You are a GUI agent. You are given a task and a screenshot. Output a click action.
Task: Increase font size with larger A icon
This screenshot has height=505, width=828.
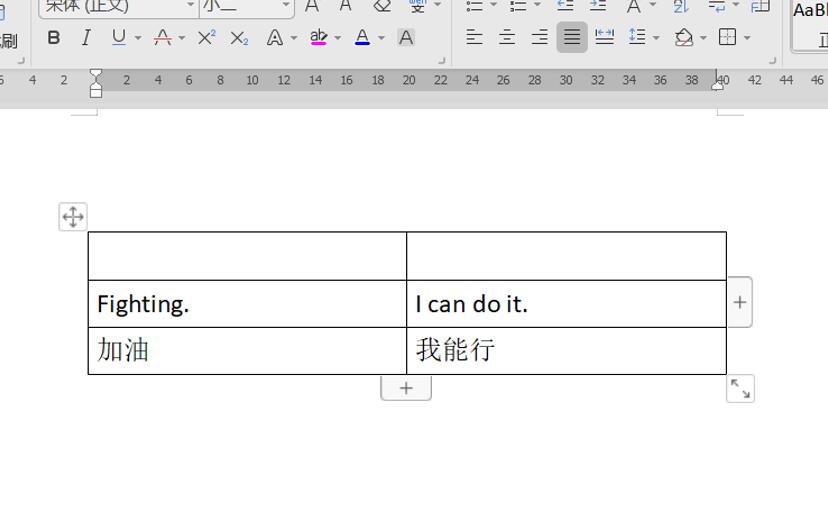click(312, 6)
